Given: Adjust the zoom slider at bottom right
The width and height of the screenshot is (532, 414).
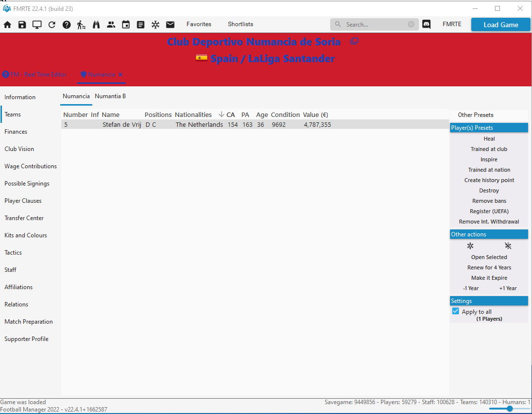Looking at the screenshot, I should [x=509, y=409].
